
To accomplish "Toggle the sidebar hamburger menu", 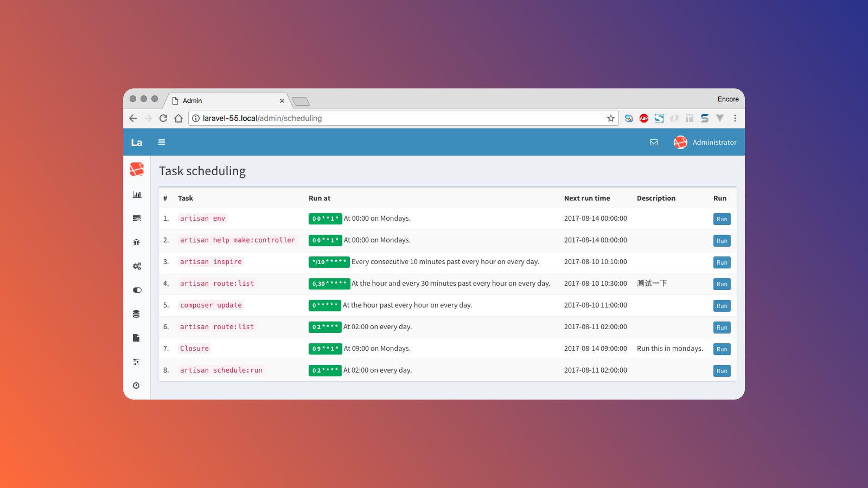I will tap(161, 142).
